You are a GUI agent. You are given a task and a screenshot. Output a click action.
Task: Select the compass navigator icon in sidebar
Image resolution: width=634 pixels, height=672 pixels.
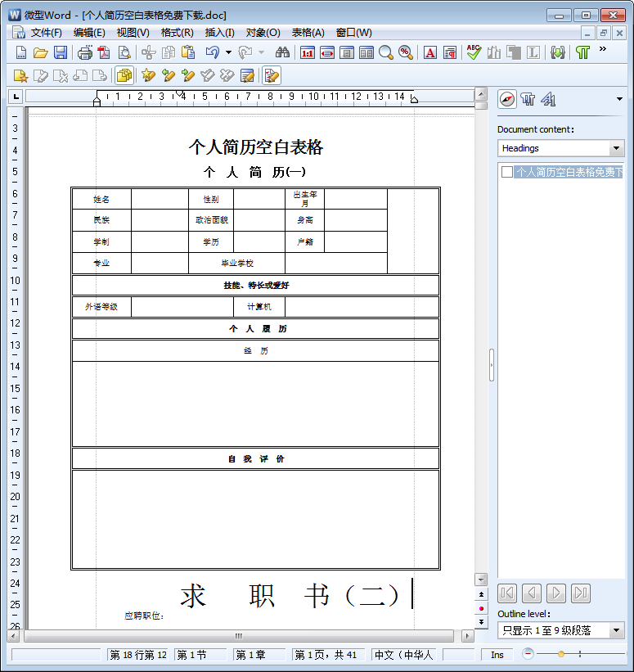(x=507, y=99)
